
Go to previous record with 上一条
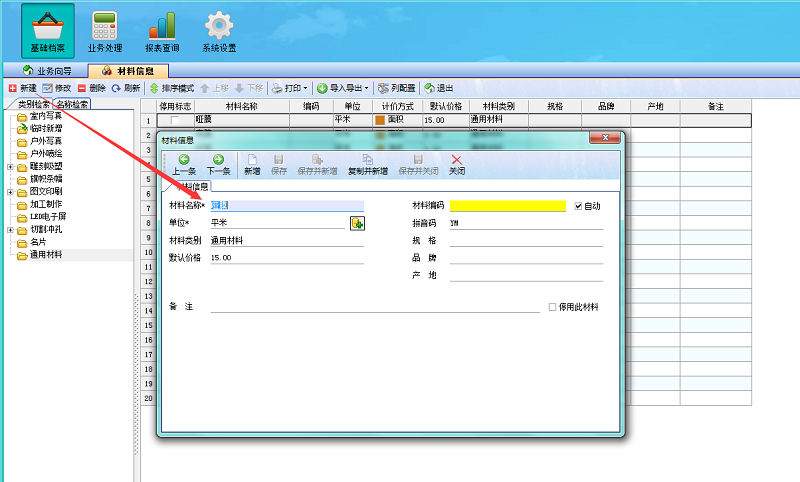click(184, 164)
